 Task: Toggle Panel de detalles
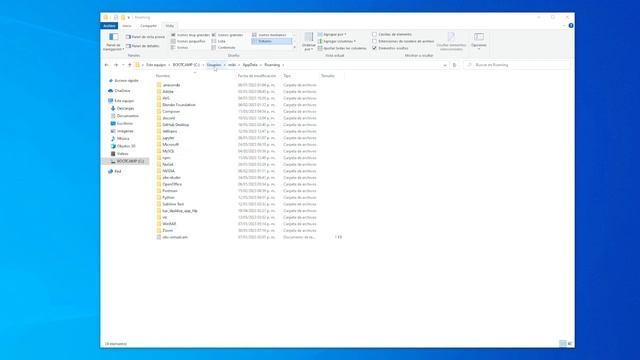tap(143, 46)
